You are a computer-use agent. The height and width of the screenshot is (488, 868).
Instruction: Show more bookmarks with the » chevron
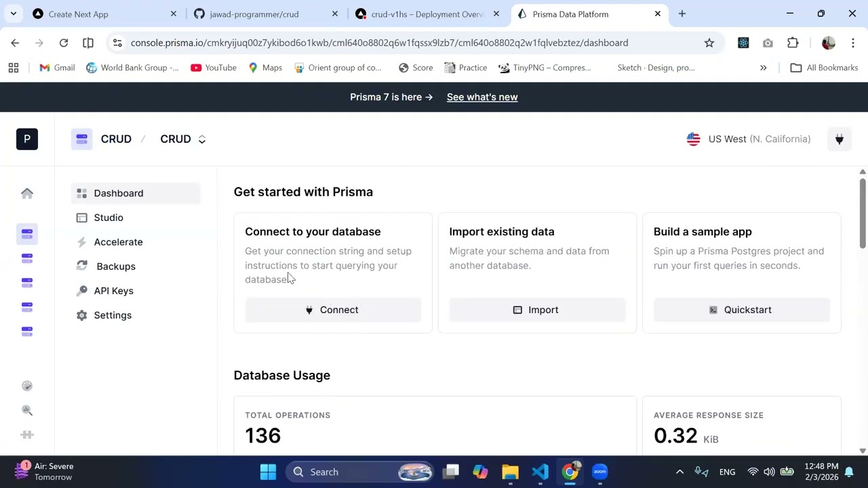coord(764,68)
